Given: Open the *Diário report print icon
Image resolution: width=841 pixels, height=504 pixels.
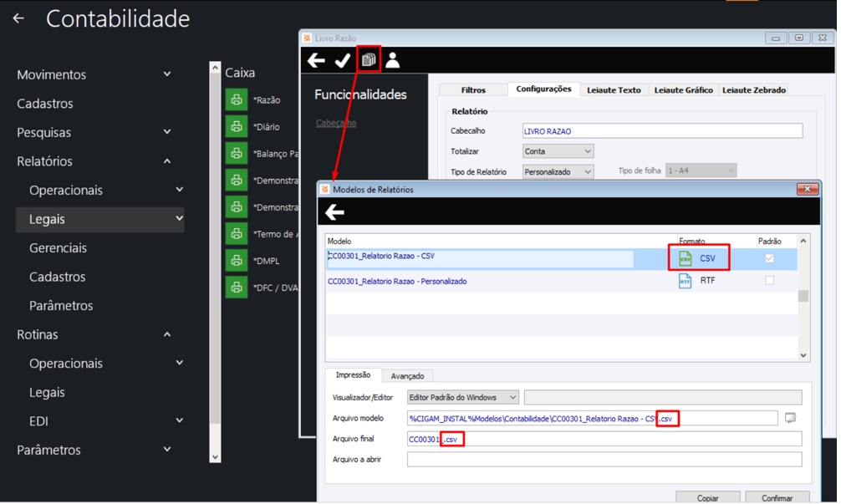Looking at the screenshot, I should tap(236, 126).
